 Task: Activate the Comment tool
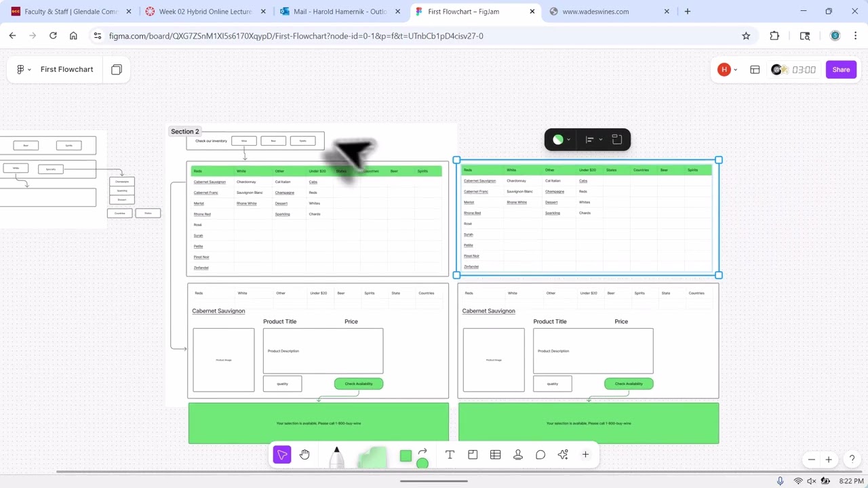(x=540, y=455)
